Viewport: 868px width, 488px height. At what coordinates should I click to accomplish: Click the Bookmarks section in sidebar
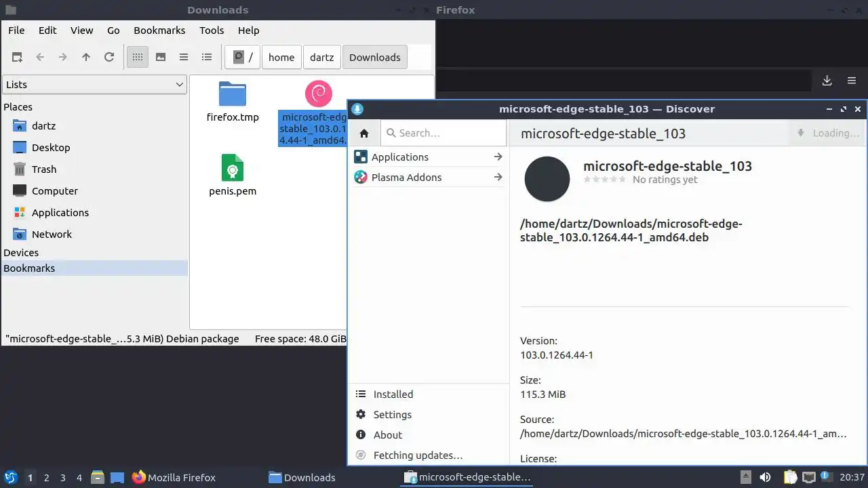coord(94,268)
